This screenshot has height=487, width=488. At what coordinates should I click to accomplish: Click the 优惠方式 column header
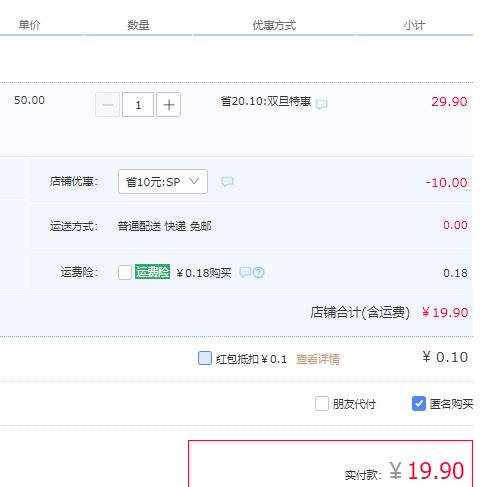click(x=274, y=25)
